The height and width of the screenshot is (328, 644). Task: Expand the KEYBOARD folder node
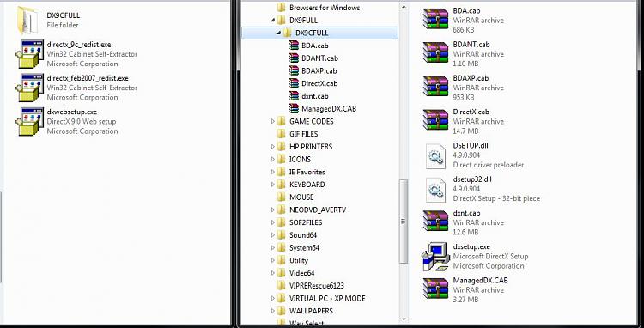click(273, 185)
